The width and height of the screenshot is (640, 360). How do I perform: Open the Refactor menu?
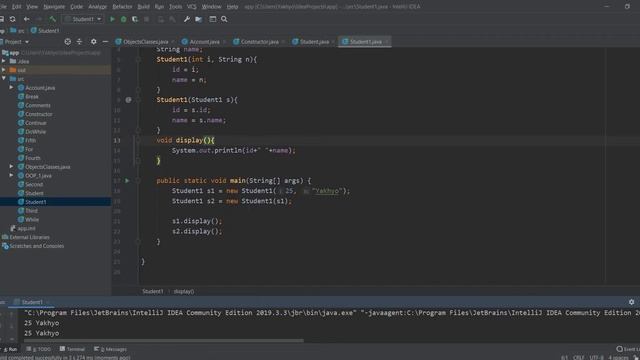pyautogui.click(x=122, y=7)
